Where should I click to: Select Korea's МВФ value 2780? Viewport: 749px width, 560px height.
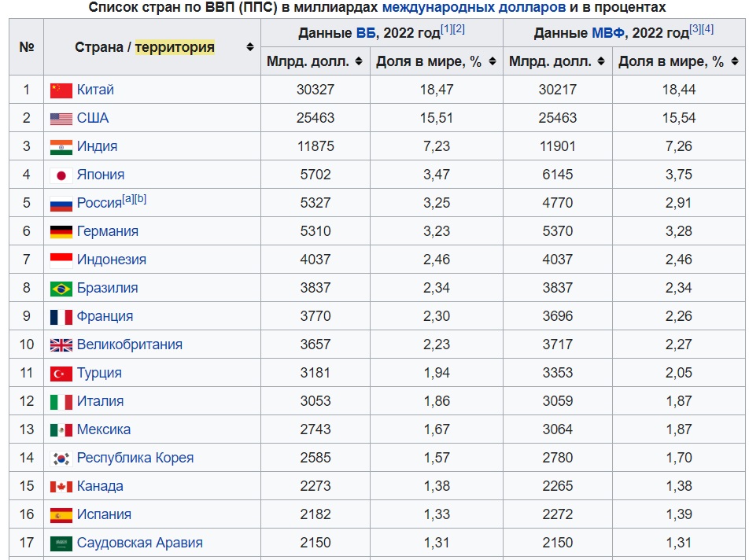[558, 458]
